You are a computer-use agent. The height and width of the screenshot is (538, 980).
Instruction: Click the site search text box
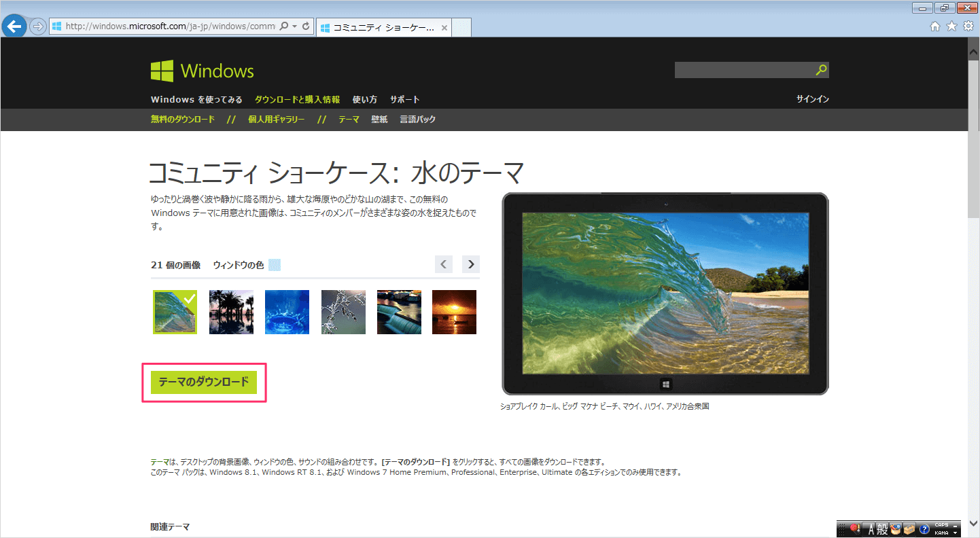(745, 70)
